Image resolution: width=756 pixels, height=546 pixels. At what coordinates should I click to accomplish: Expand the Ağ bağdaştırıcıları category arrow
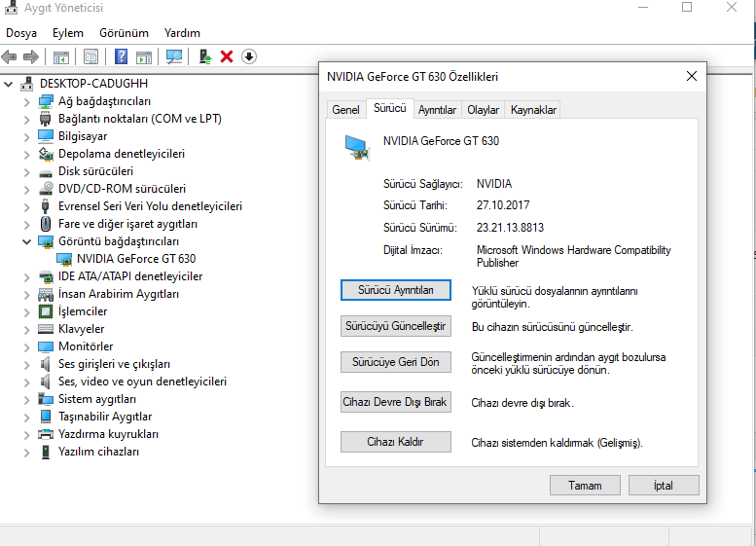[26, 102]
